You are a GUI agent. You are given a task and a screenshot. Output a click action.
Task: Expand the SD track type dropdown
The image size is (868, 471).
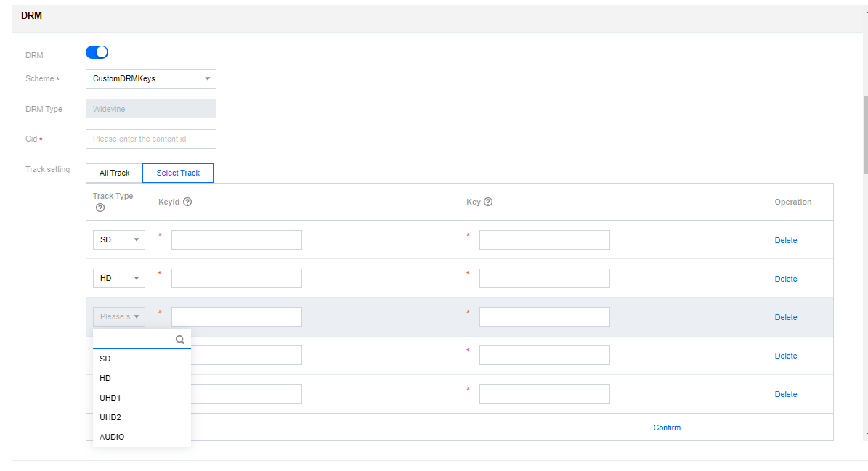[119, 240]
